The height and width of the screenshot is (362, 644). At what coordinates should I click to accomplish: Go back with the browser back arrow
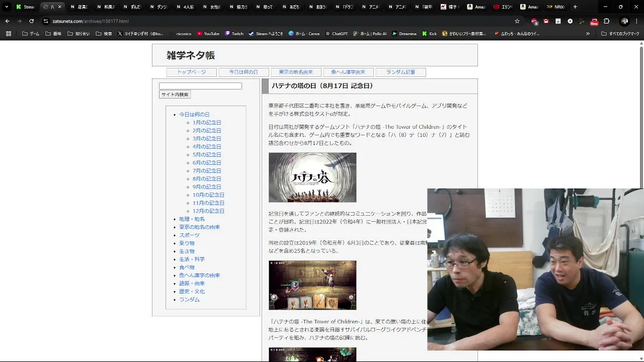(x=7, y=21)
